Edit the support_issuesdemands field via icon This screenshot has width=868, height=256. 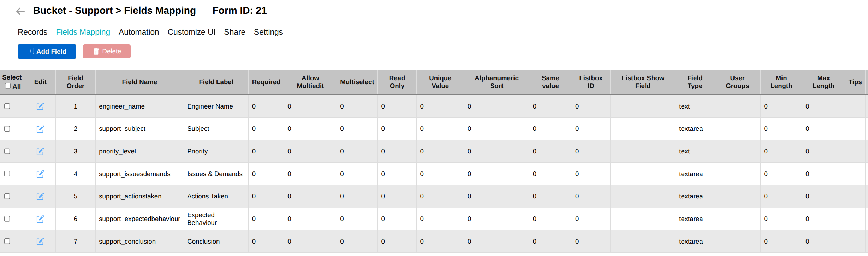[40, 174]
